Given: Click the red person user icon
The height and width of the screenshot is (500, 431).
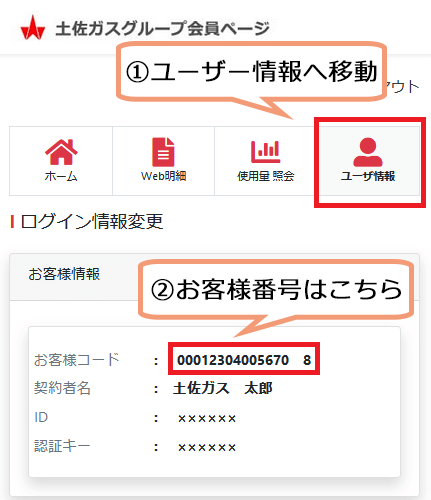Looking at the screenshot, I should [368, 152].
